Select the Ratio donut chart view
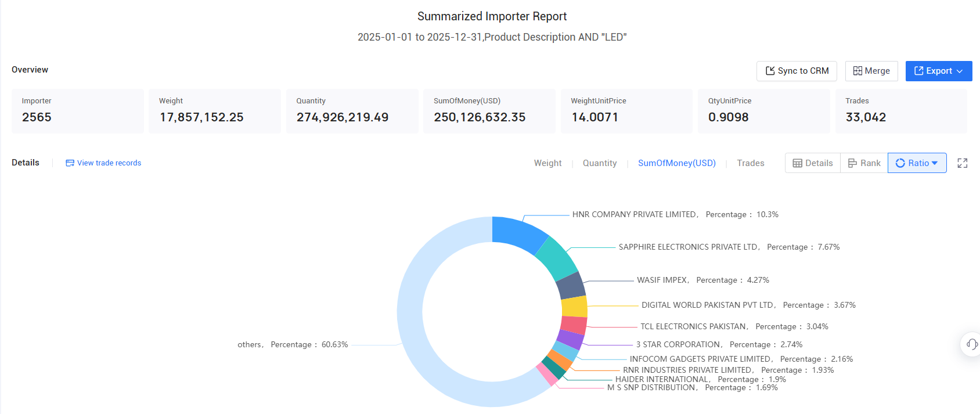 pyautogui.click(x=912, y=163)
